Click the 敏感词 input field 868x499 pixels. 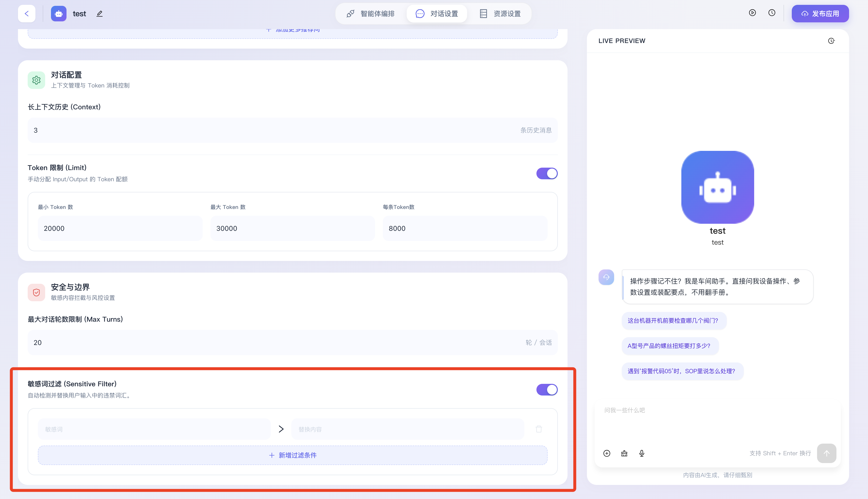click(154, 429)
